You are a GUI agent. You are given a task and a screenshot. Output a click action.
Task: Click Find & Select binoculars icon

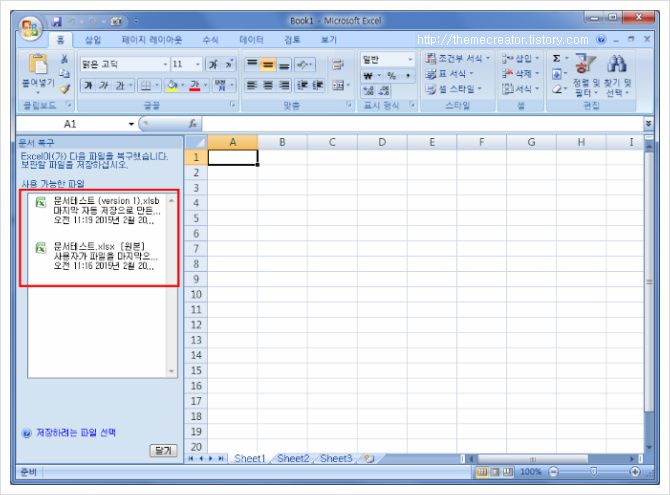(617, 64)
